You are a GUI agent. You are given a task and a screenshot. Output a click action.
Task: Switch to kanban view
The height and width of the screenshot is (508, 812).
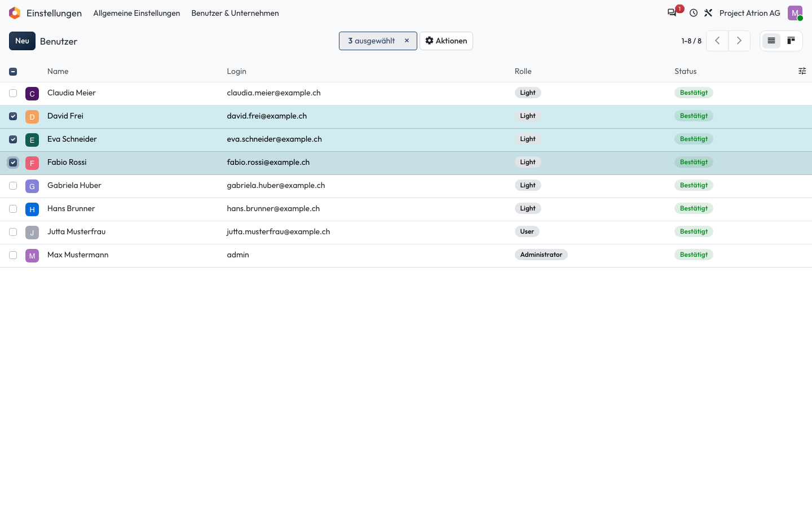791,41
